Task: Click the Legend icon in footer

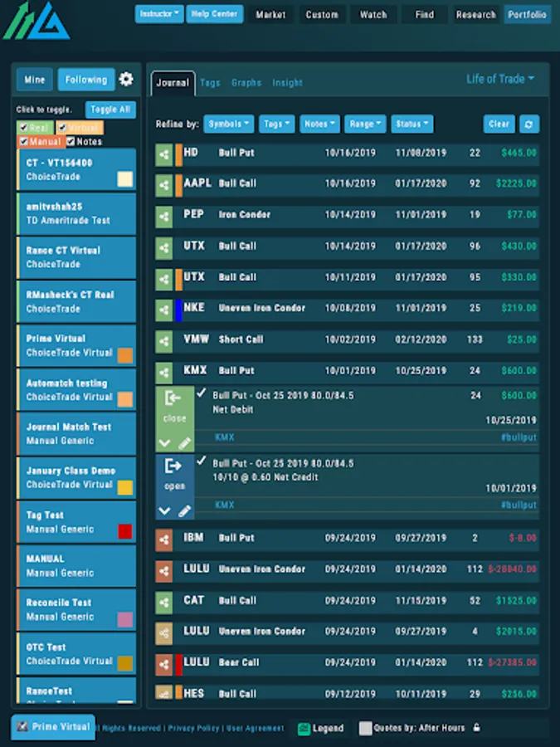Action: (x=304, y=729)
